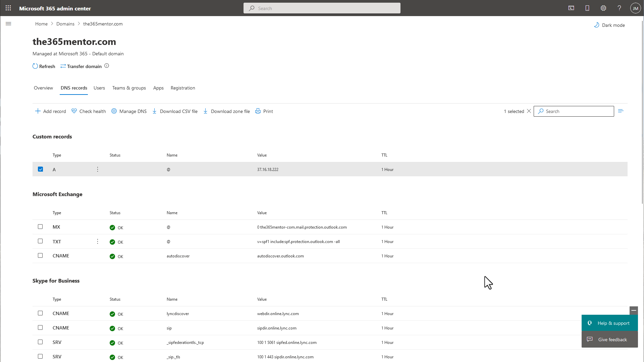The height and width of the screenshot is (362, 644).
Task: Click the lyncdiscover name cell
Action: (x=178, y=314)
